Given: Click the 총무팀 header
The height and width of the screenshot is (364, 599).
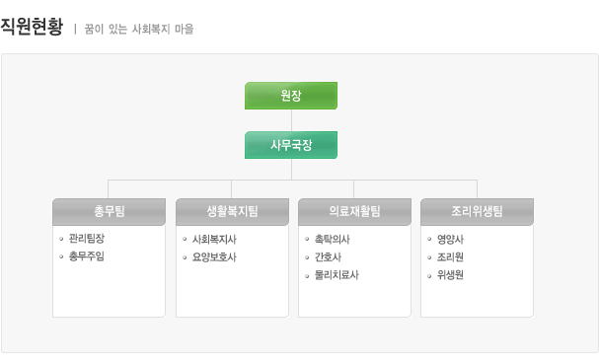Looking at the screenshot, I should point(109,212).
